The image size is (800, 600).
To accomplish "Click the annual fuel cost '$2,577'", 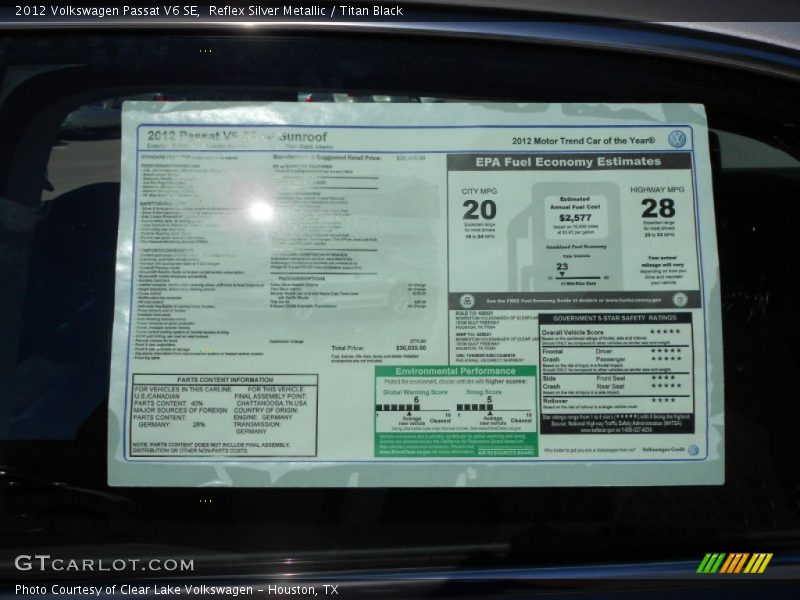I will point(575,217).
